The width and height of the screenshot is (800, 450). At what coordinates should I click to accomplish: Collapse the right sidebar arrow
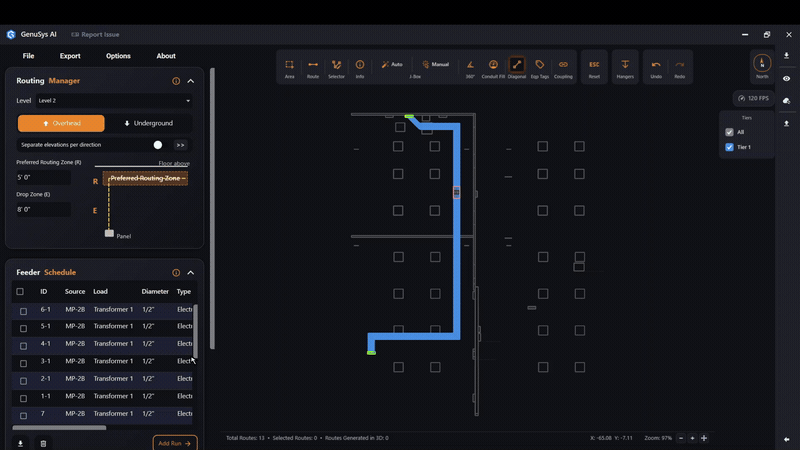pos(786,439)
